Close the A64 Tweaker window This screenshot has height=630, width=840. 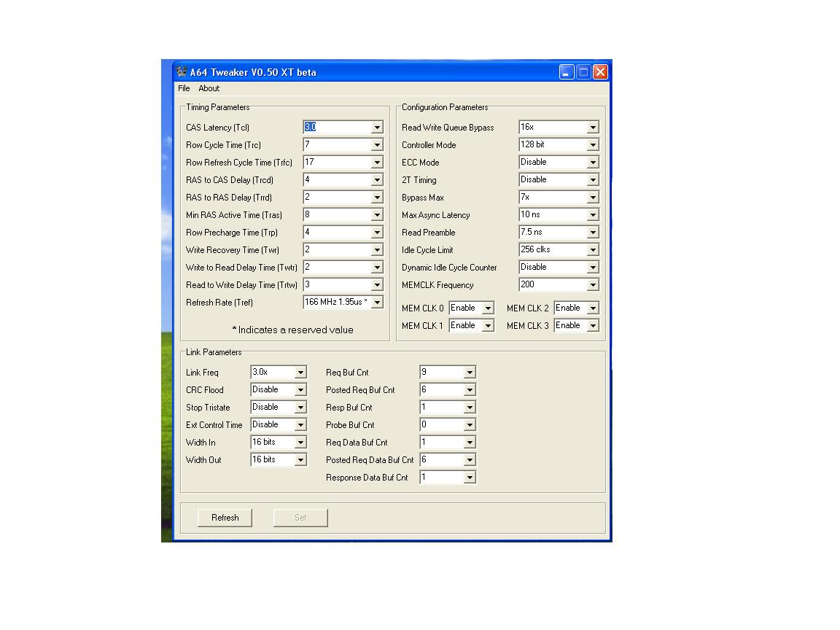601,71
